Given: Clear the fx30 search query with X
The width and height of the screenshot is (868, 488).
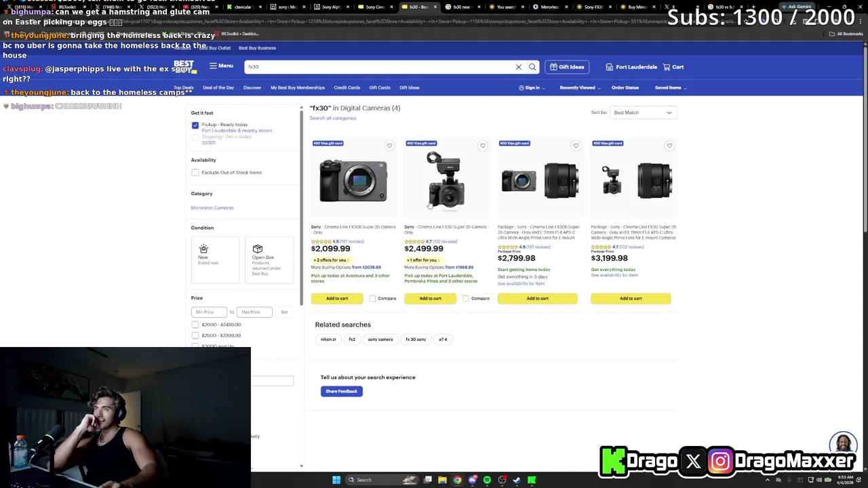Looking at the screenshot, I should coord(519,67).
